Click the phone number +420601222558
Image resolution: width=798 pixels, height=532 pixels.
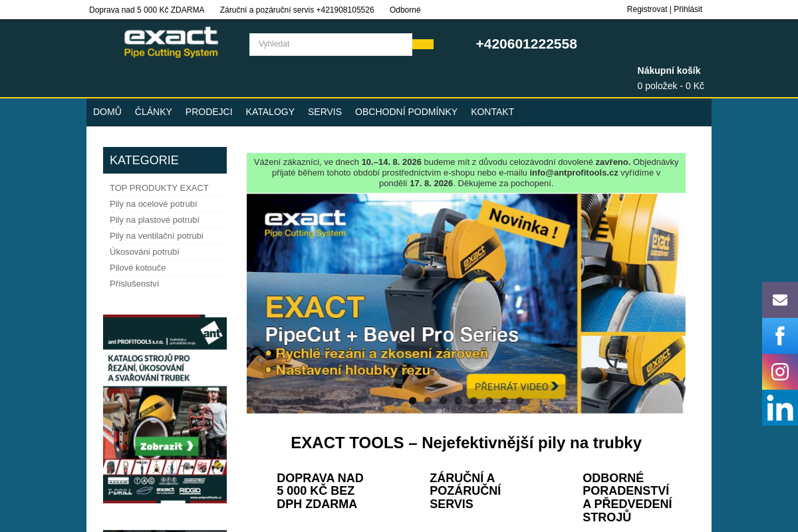point(526,44)
